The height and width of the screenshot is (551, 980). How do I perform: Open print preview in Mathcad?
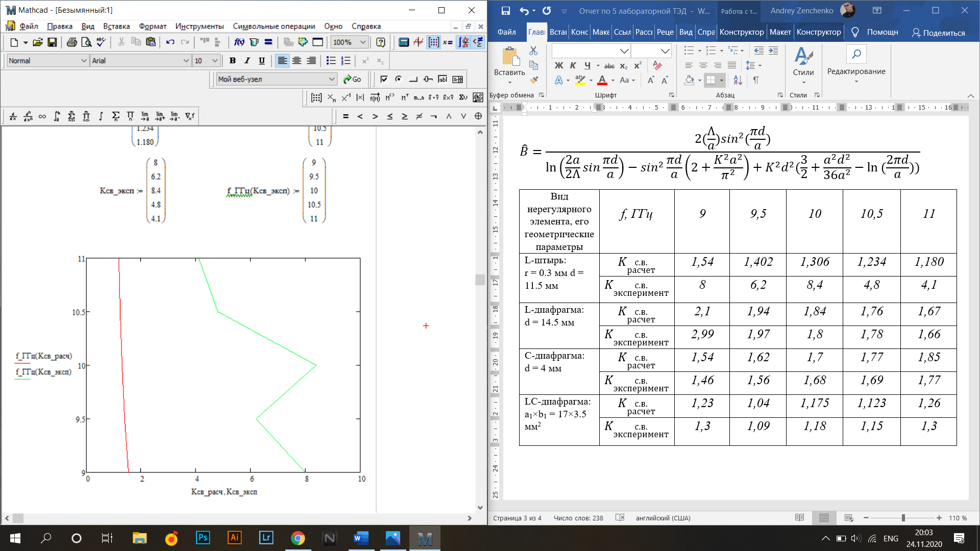click(86, 42)
